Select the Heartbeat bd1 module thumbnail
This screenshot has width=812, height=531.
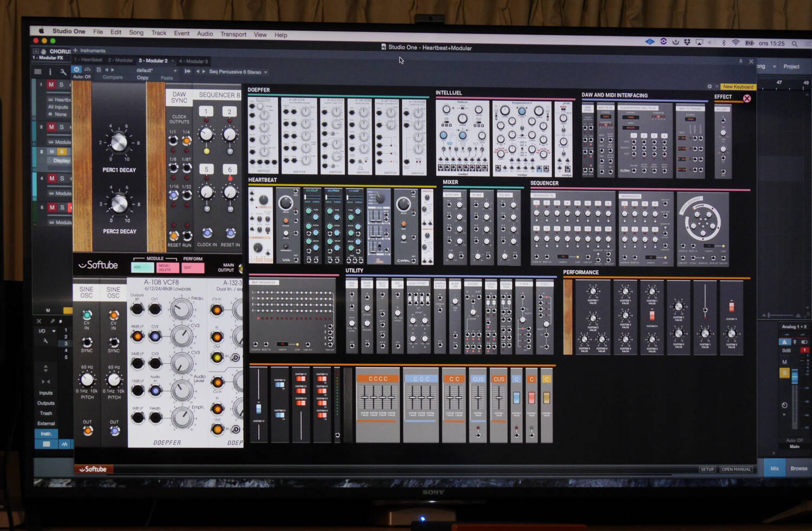coord(261,226)
